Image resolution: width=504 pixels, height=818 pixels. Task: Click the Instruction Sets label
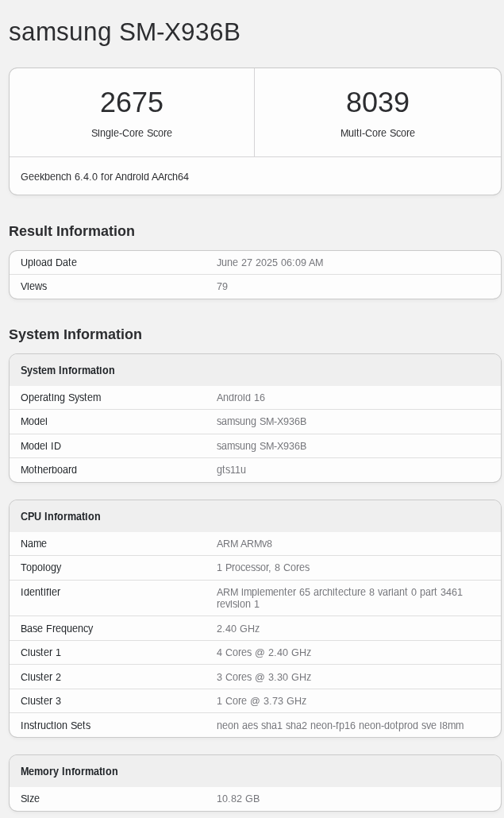[x=56, y=726]
